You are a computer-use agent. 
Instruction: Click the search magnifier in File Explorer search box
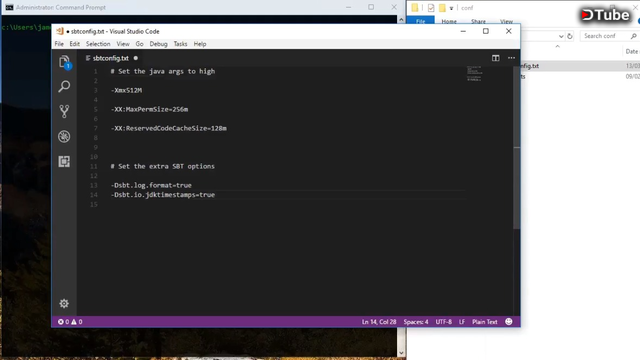(633, 36)
